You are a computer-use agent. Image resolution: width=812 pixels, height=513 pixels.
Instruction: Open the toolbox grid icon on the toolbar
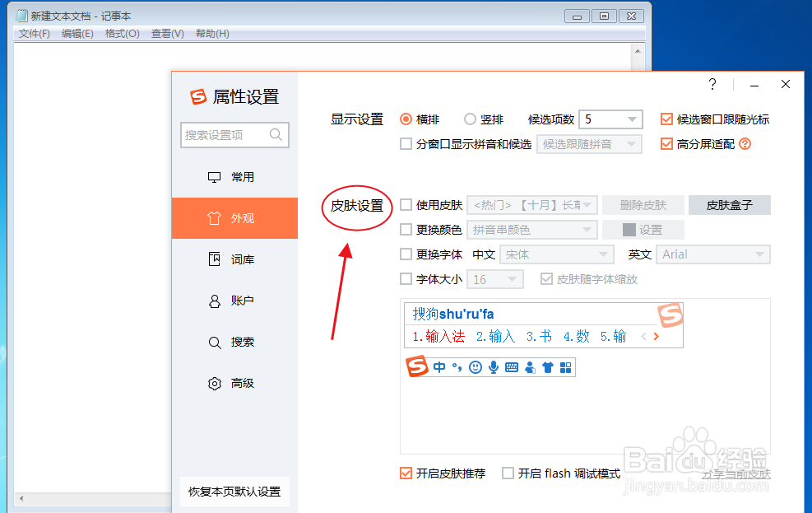tap(565, 367)
